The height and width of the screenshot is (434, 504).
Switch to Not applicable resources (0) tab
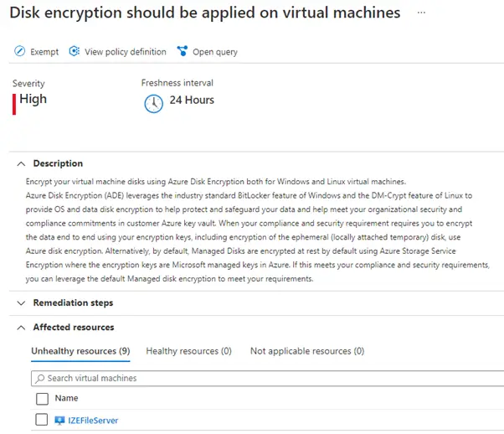point(306,351)
